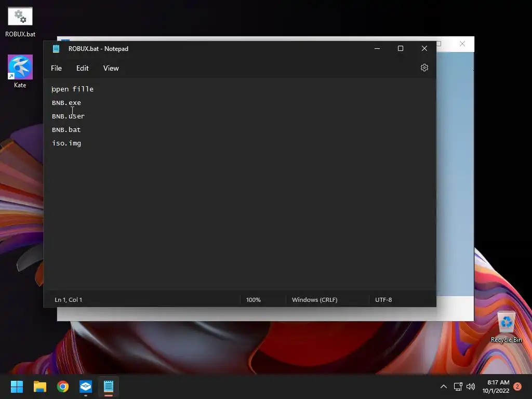Image resolution: width=532 pixels, height=399 pixels.
Task: Select the Kate desktop shortcut
Action: pos(20,72)
